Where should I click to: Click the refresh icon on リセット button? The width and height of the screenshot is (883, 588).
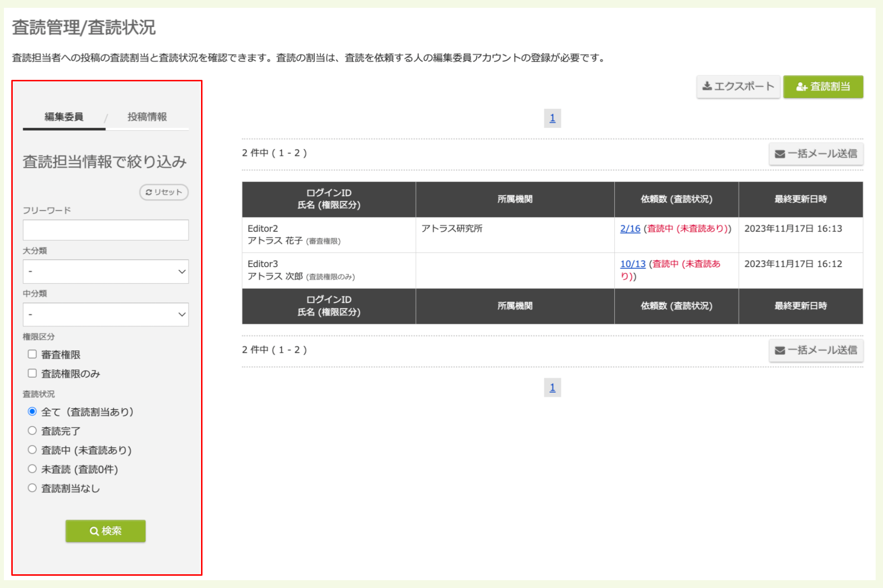pyautogui.click(x=150, y=192)
